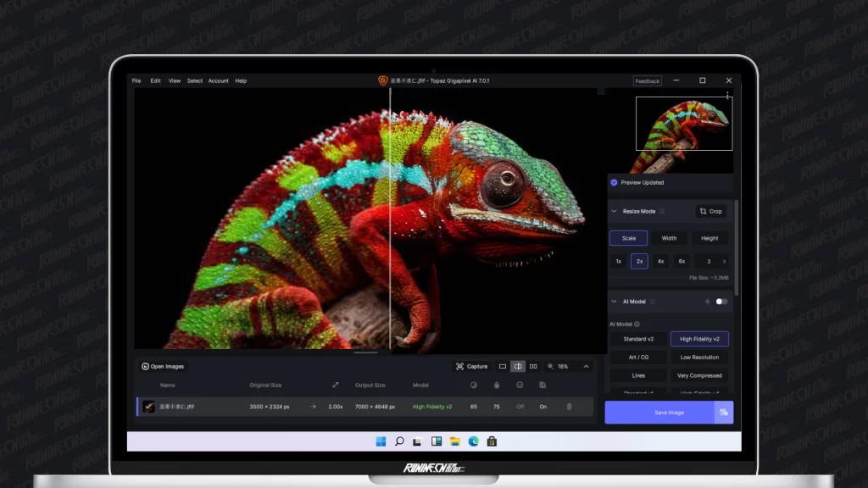Click the Save Image button

(669, 413)
